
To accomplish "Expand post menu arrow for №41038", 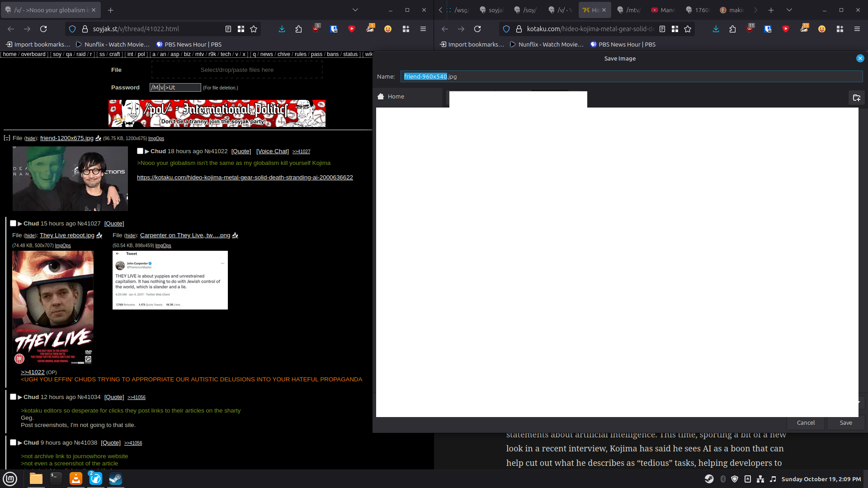I will (x=20, y=443).
